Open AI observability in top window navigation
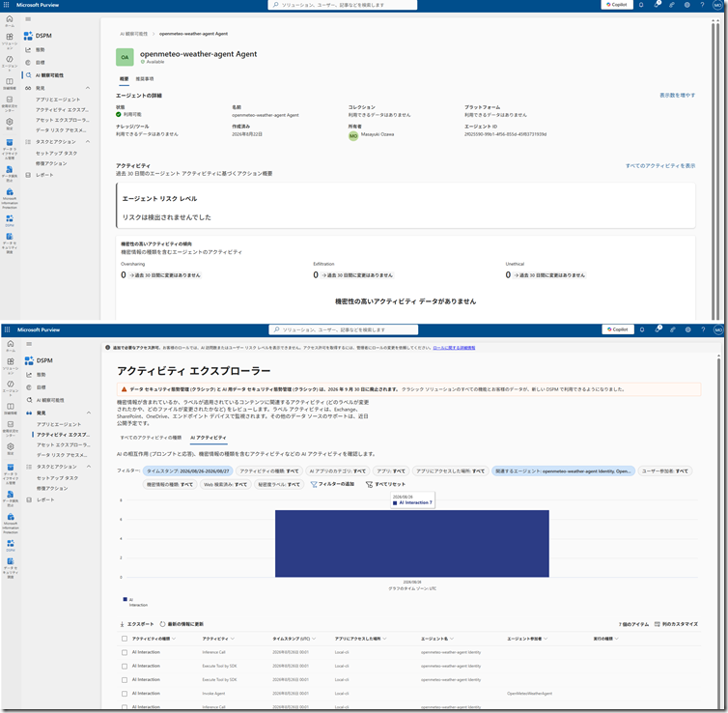 [49, 75]
